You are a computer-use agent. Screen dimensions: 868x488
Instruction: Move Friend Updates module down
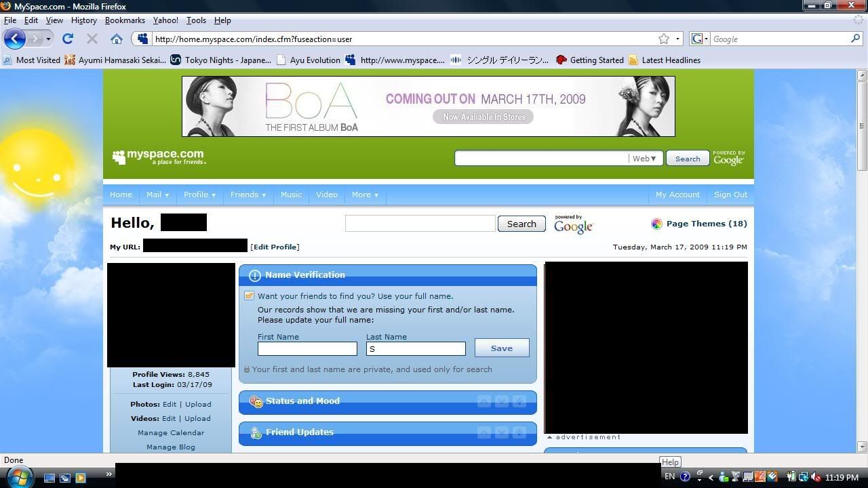click(502, 432)
